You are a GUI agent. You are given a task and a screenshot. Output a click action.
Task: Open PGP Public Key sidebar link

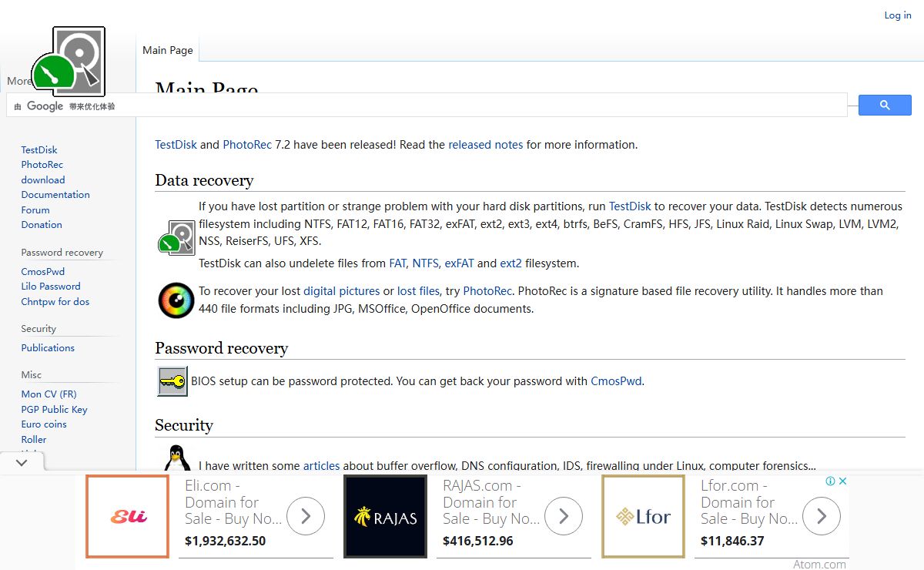click(55, 410)
